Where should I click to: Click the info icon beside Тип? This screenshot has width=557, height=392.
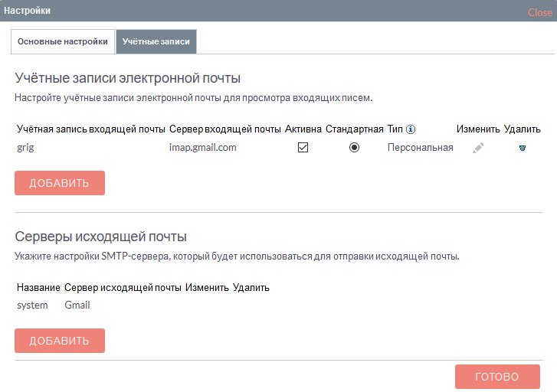(411, 129)
